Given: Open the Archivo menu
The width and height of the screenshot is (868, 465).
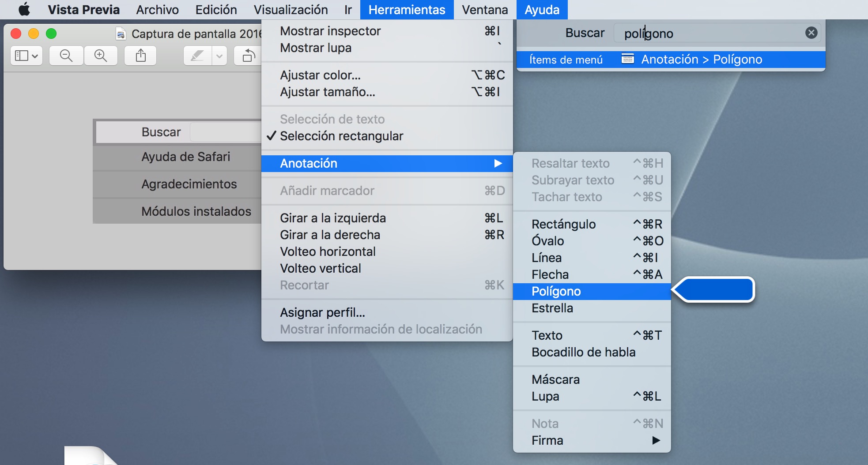Looking at the screenshot, I should (x=157, y=10).
